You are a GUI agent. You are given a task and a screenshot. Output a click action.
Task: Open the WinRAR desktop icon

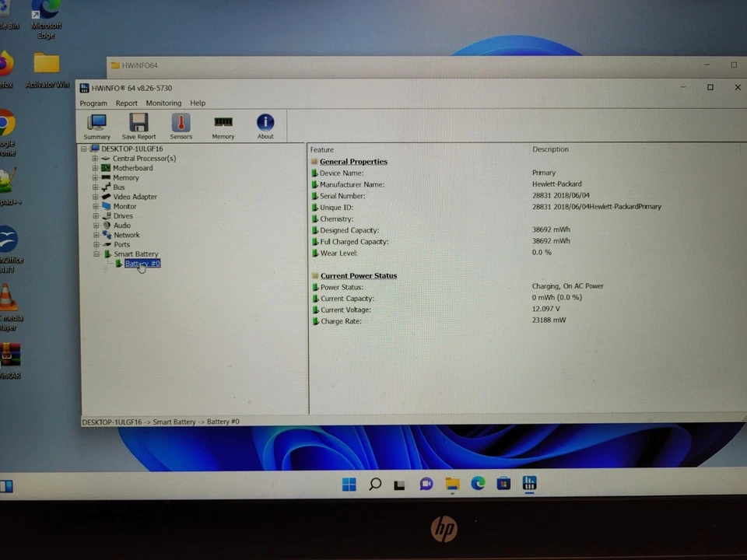click(9, 361)
